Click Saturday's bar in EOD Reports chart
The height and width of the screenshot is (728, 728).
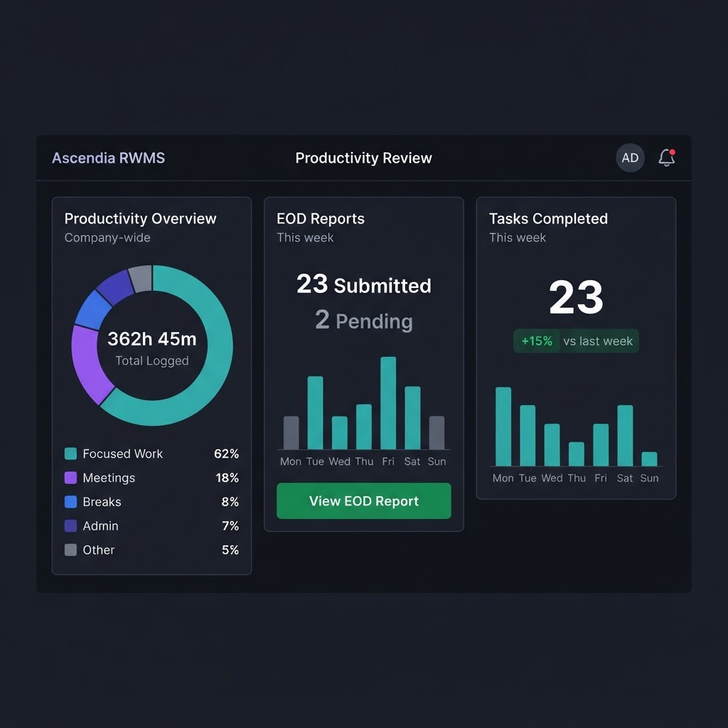(x=412, y=418)
